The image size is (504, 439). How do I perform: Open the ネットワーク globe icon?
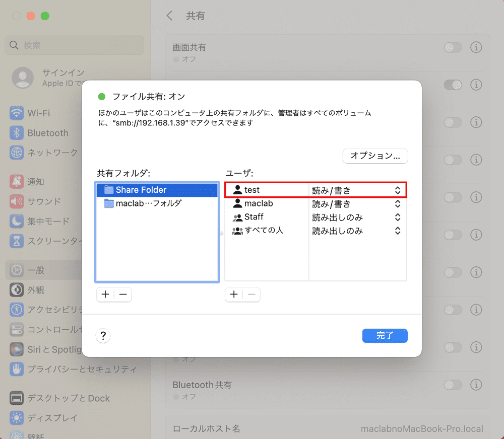click(17, 153)
